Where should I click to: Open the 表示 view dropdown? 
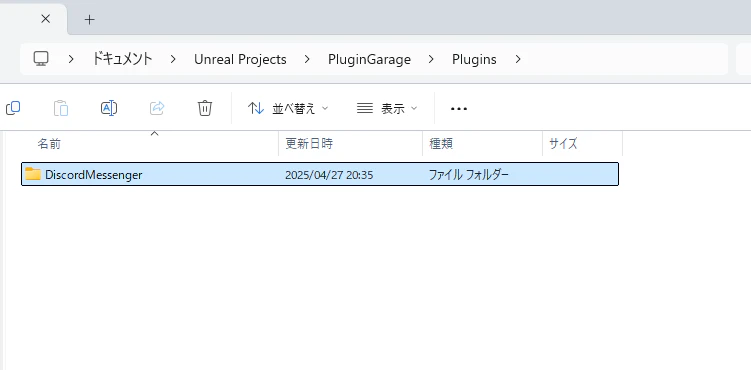[387, 109]
